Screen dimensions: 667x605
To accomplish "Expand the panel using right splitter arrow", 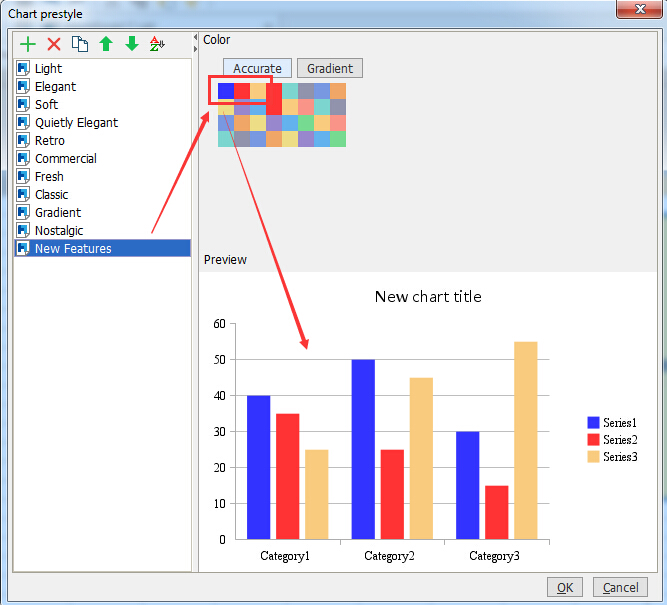I will point(195,49).
